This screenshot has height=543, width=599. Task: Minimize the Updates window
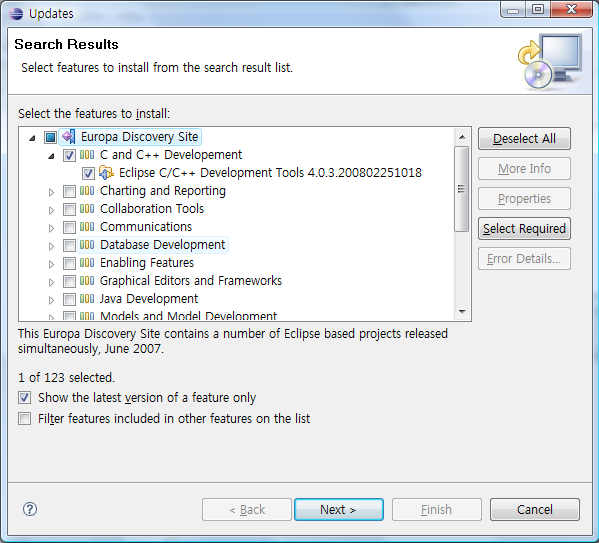point(513,9)
